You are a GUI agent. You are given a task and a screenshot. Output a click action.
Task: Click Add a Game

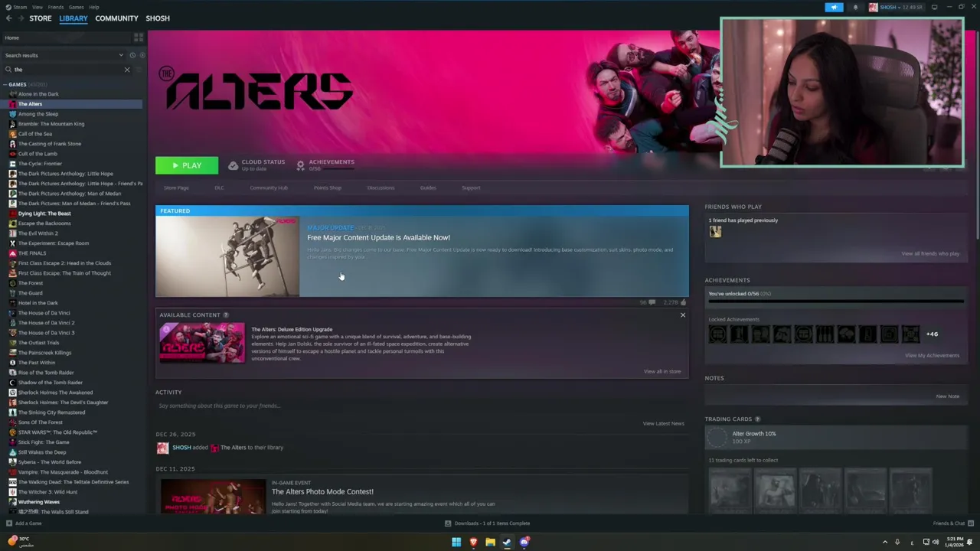(24, 523)
